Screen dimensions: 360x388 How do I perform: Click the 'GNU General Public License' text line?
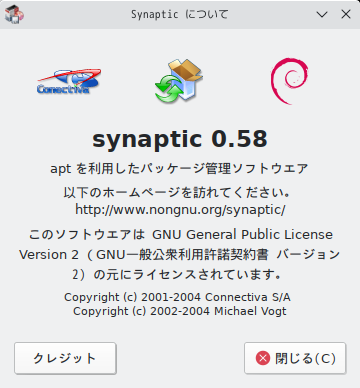pyautogui.click(x=242, y=234)
